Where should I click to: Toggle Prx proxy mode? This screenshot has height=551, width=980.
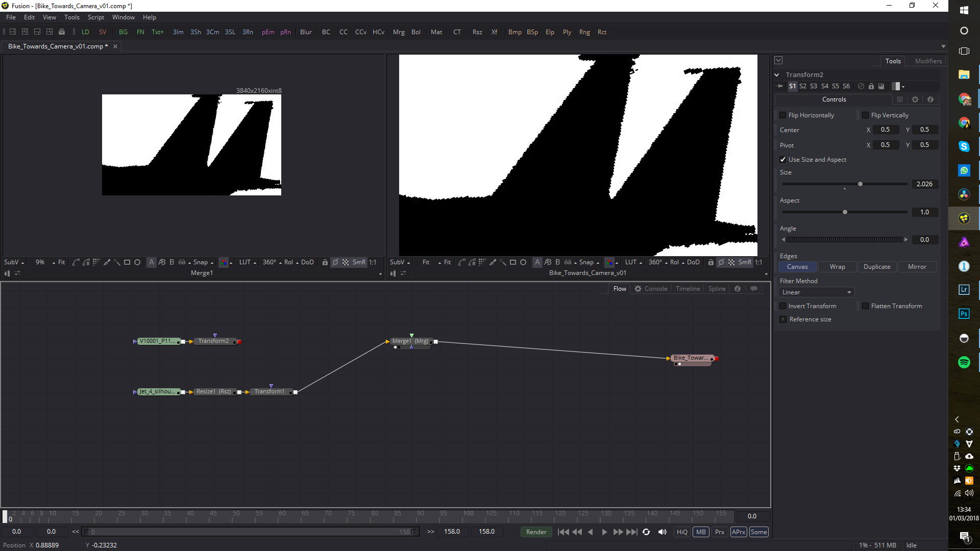(x=720, y=532)
